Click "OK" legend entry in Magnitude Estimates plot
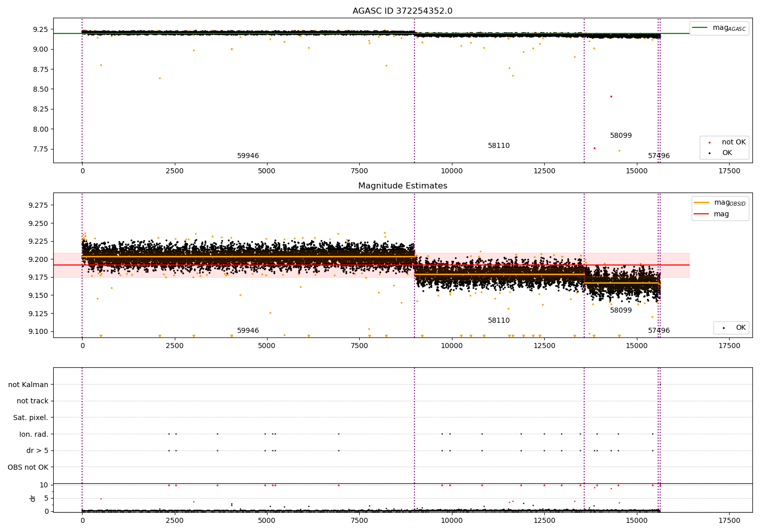Image resolution: width=760 pixels, height=532 pixels. click(x=733, y=328)
